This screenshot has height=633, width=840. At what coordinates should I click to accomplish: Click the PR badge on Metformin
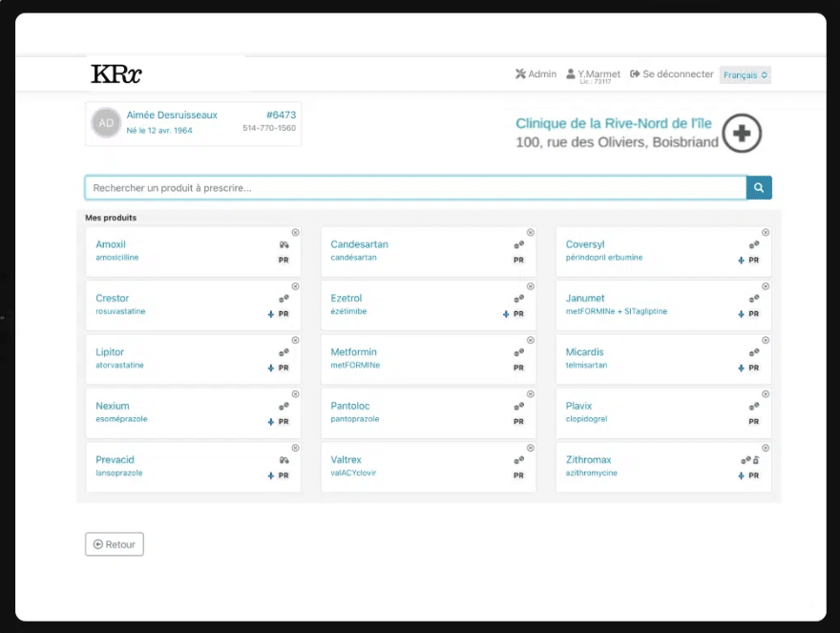[518, 368]
